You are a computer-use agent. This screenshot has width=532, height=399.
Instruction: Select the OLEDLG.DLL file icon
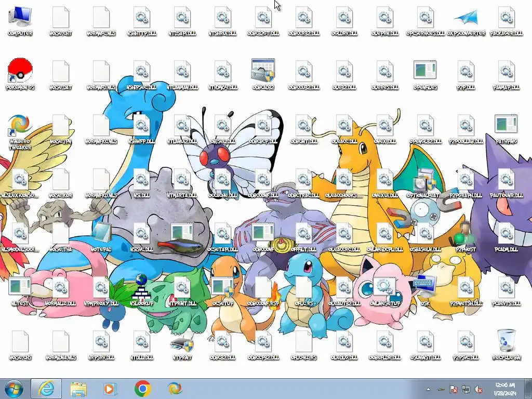[344, 341]
